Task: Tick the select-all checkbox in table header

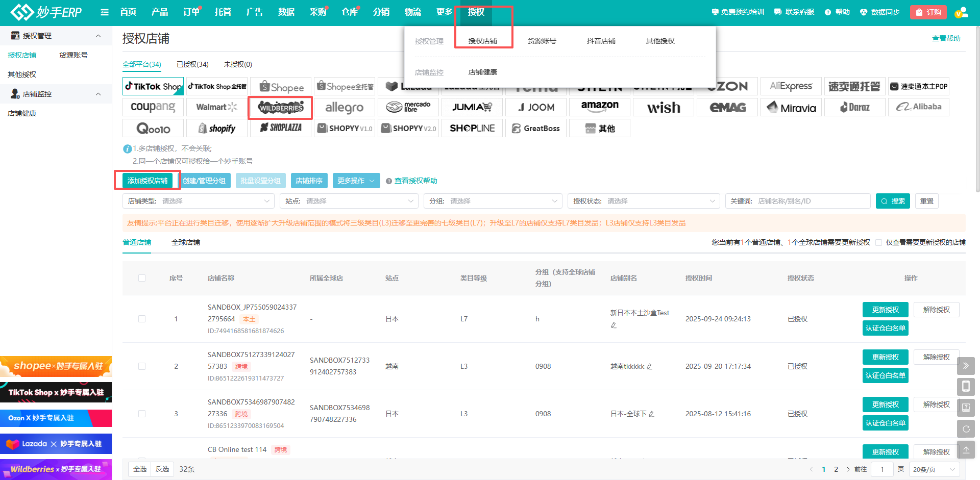Action: coord(142,278)
